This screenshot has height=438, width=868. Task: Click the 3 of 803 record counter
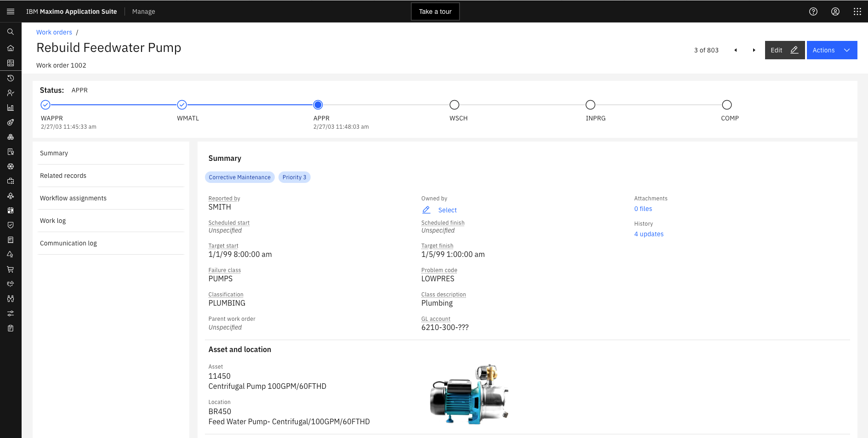tap(706, 50)
